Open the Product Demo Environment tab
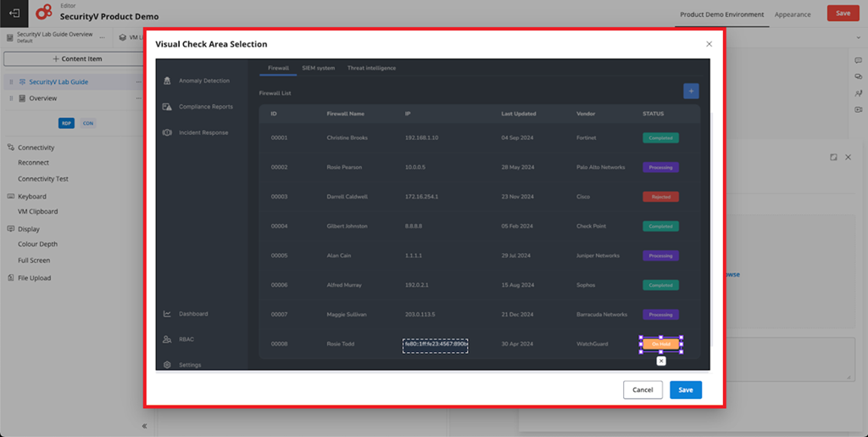The image size is (868, 437). (x=722, y=14)
